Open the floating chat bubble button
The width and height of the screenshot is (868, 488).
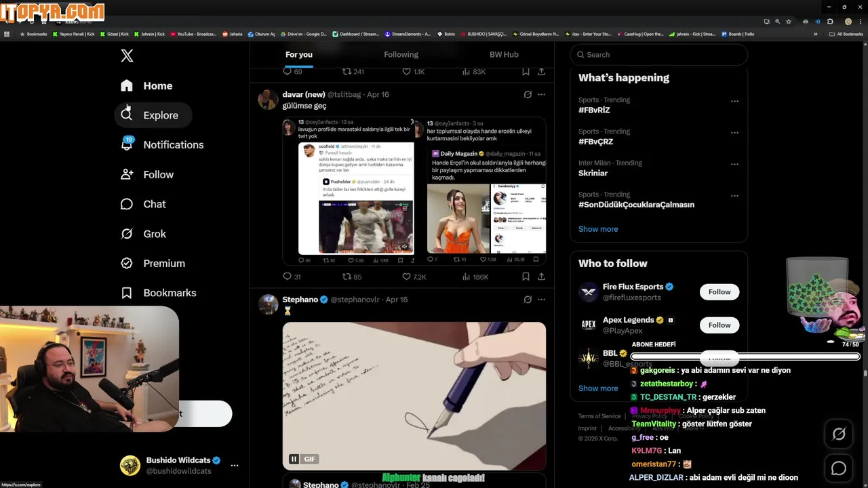tap(839, 468)
